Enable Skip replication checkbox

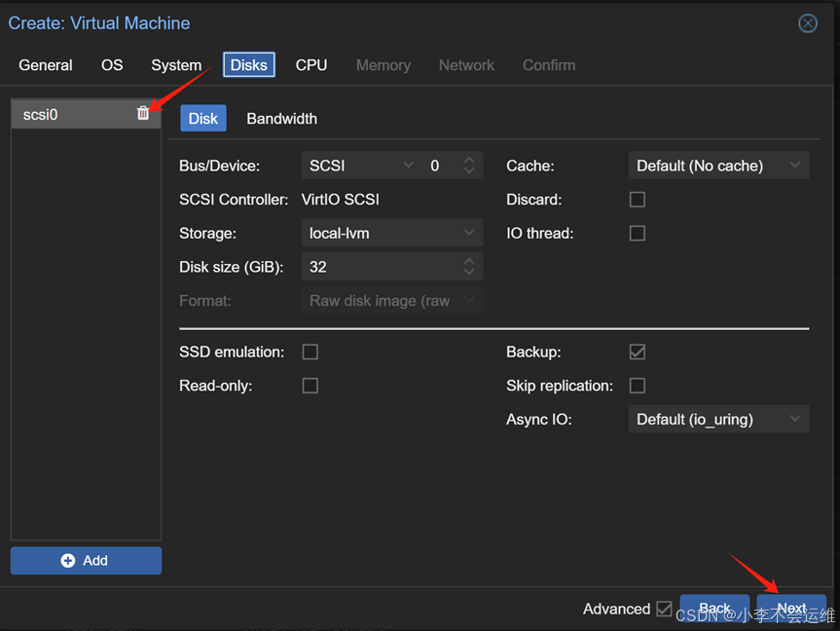point(637,386)
